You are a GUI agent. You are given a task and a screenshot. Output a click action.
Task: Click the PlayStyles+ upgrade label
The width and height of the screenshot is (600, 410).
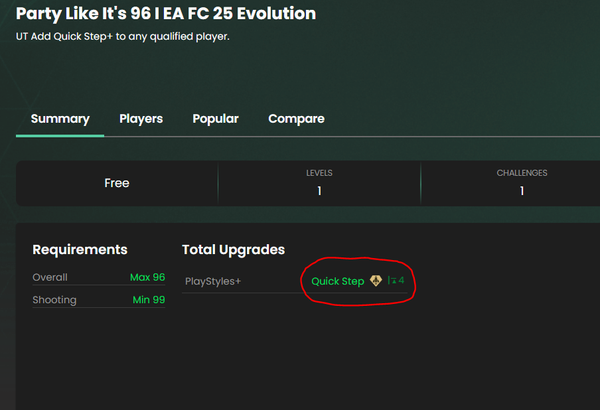[213, 281]
